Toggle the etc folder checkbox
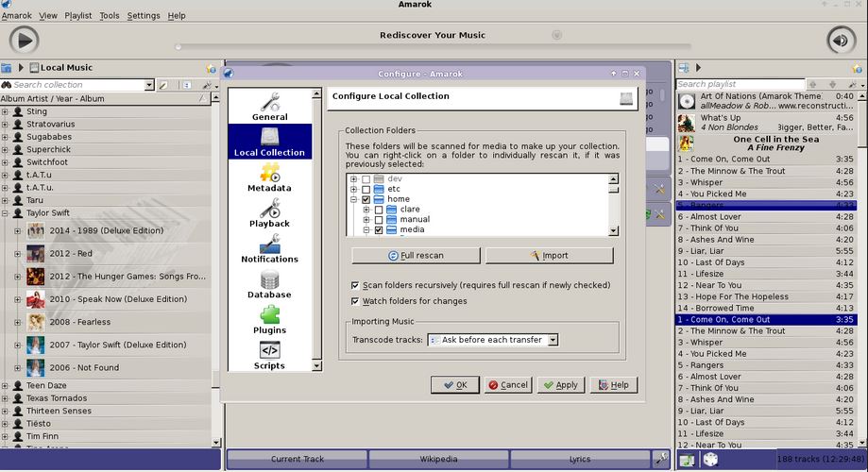The height and width of the screenshot is (472, 868). (x=366, y=189)
